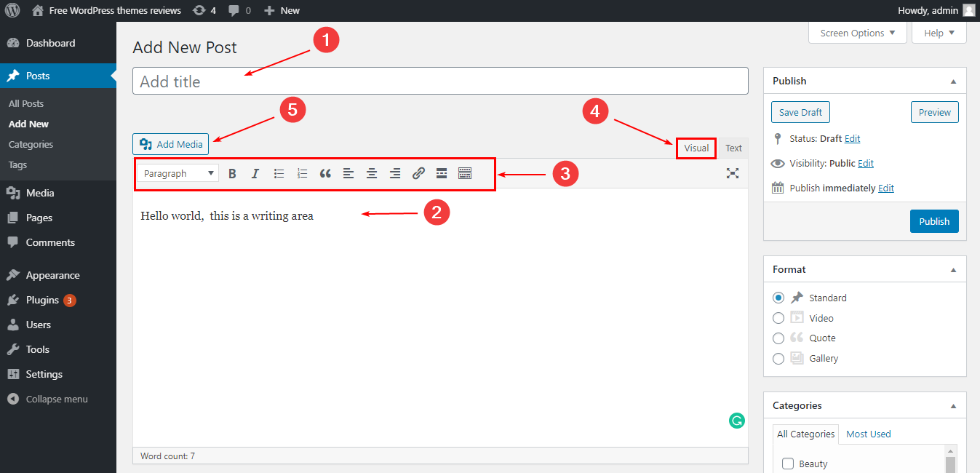Screen dimensions: 980x473
Task: Click the categories list scrollbar
Action: tap(949, 460)
